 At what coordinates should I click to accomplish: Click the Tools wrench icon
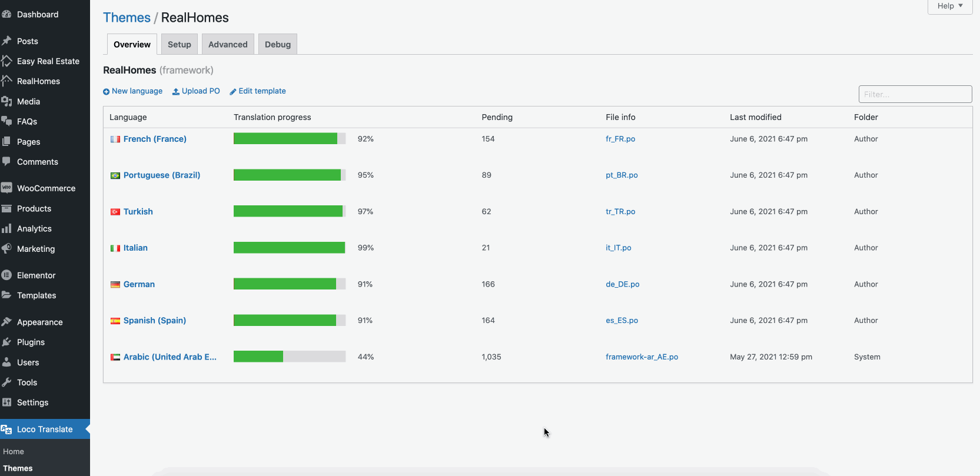6,382
